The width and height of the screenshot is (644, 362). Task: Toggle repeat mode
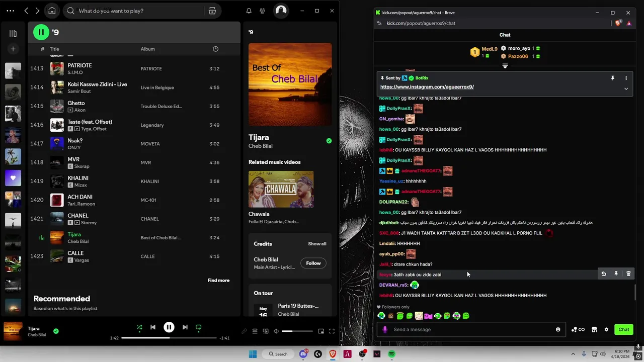point(199,327)
